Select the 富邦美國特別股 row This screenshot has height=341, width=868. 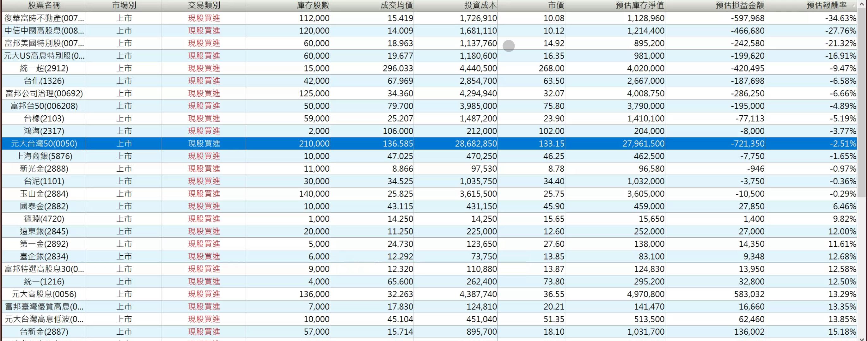[x=429, y=43]
